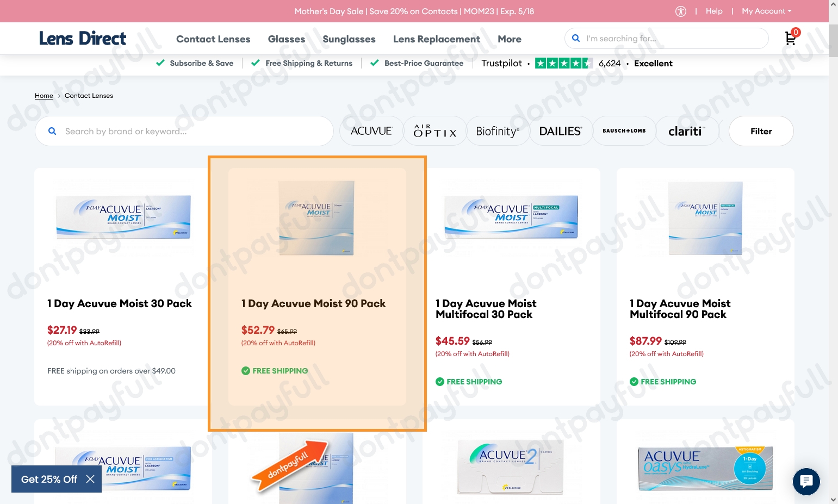Open the More menu

tap(510, 39)
